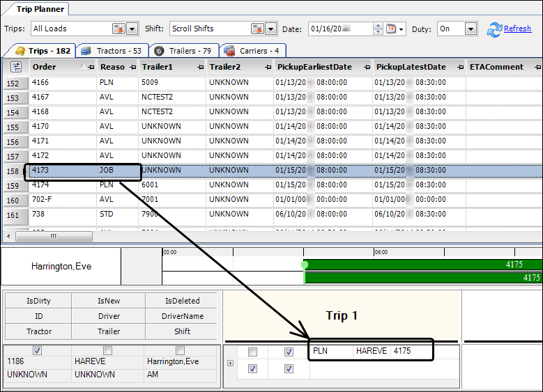
Task: Pin the Order column
Action: [x=91, y=67]
